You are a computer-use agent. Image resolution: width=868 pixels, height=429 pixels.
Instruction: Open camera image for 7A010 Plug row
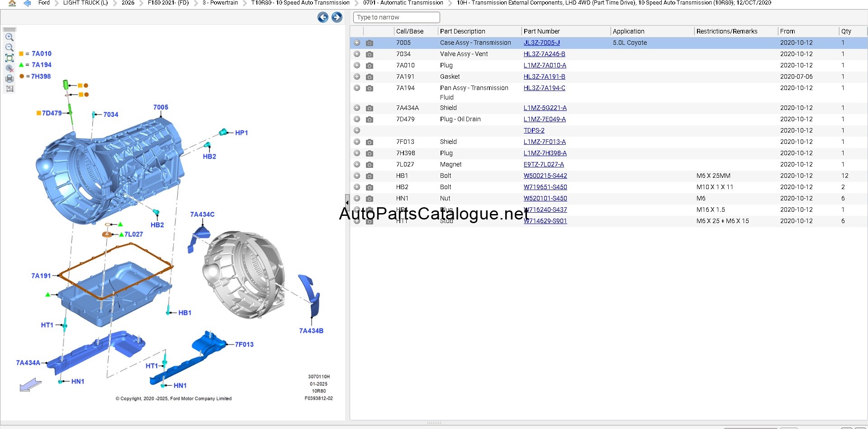370,66
